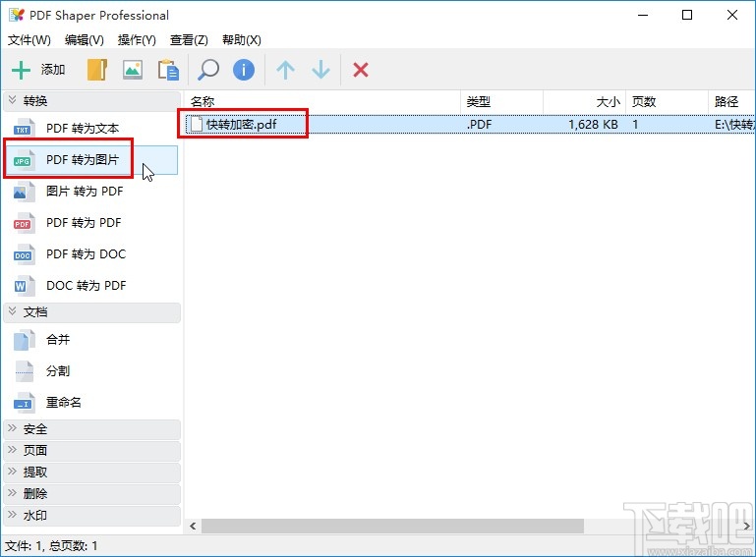Sort by 大小 column header
The image size is (756, 557).
click(585, 101)
